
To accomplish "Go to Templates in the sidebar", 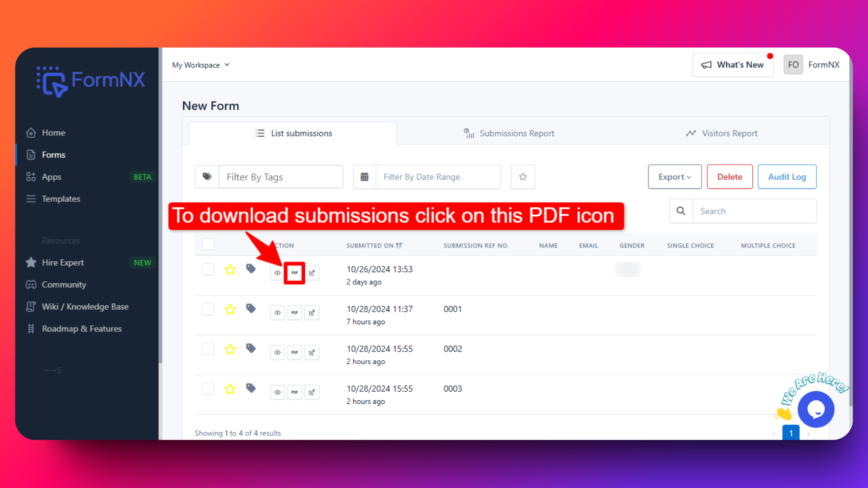I will [x=61, y=199].
